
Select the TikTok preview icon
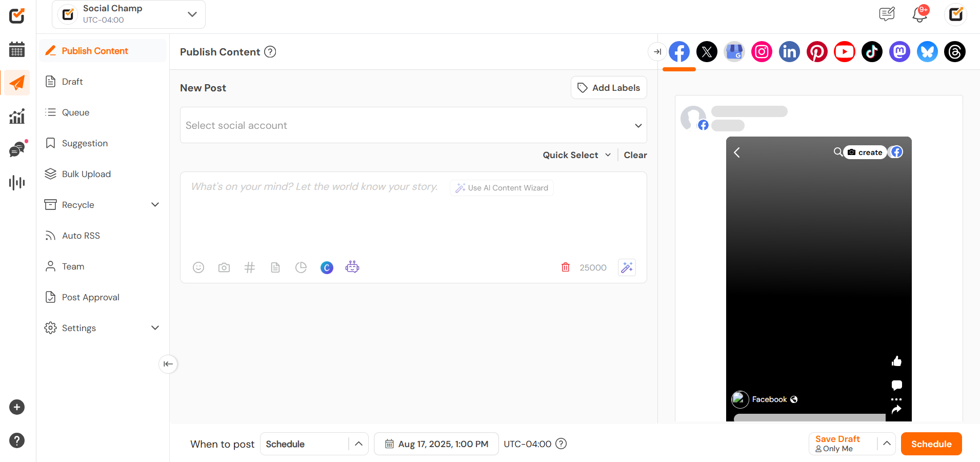pos(872,52)
